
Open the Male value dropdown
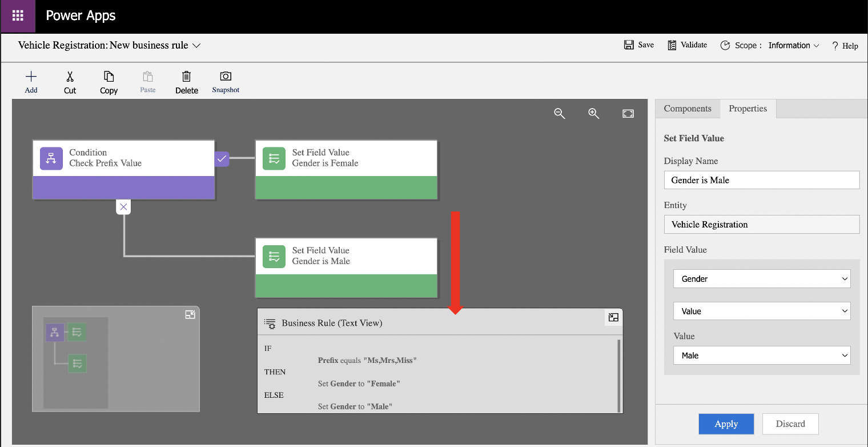(762, 355)
